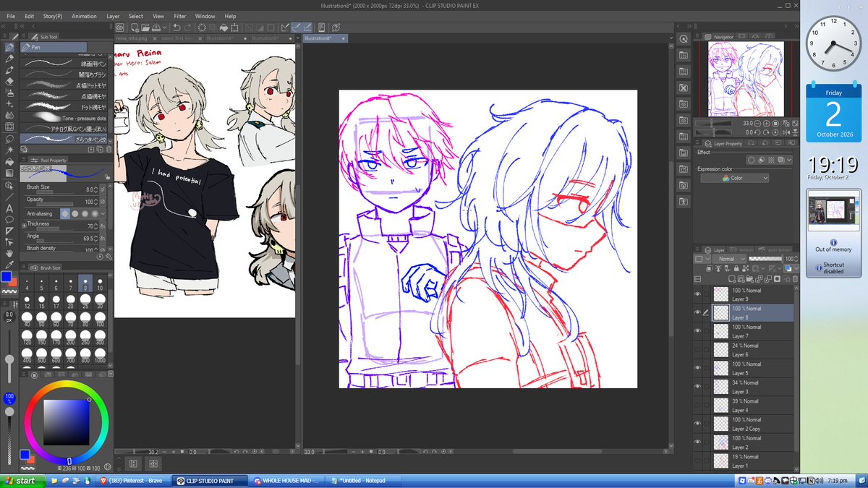Hide Layer 5 with its eye icon

(x=697, y=368)
